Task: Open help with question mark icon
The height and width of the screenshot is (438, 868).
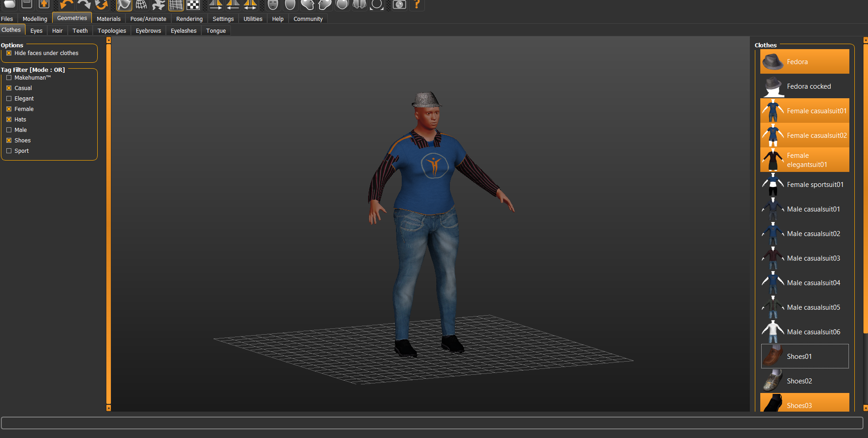Action: (x=416, y=5)
